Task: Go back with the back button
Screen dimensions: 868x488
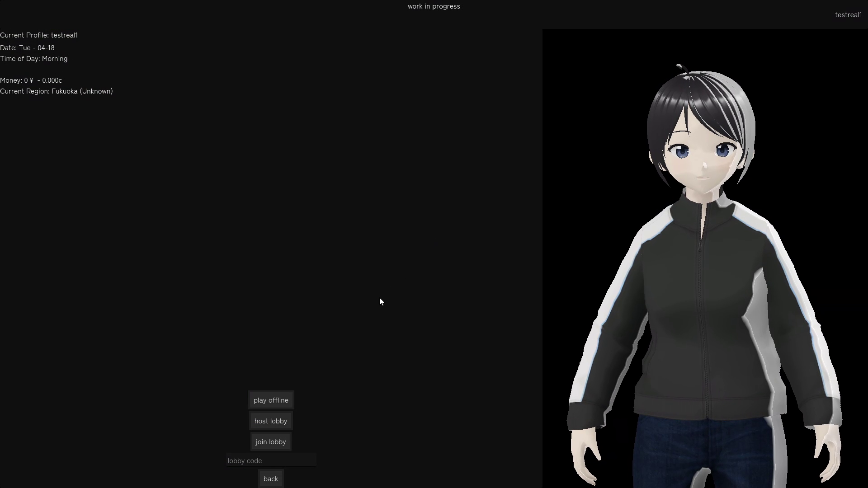Action: [271, 479]
